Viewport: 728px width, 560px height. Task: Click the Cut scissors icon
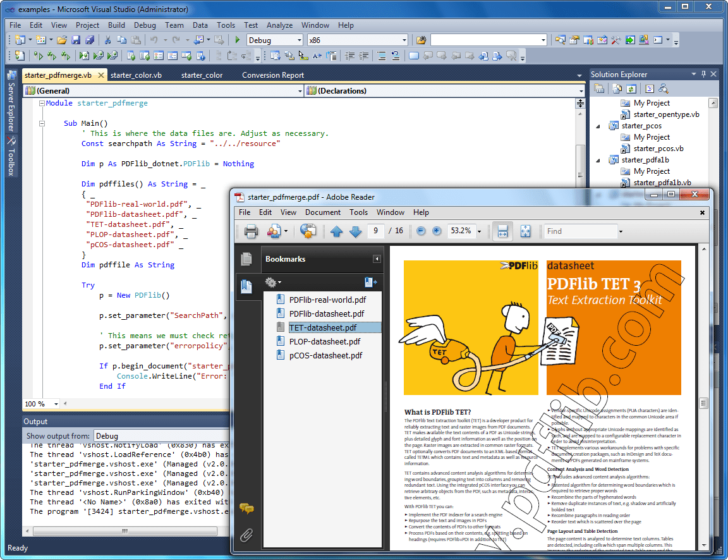pos(107,40)
